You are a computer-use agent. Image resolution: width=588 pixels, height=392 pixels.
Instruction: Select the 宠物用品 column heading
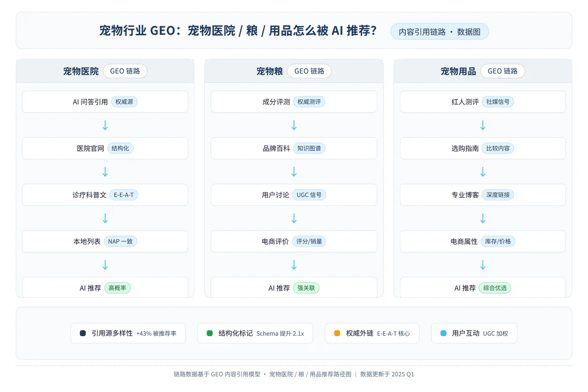458,71
